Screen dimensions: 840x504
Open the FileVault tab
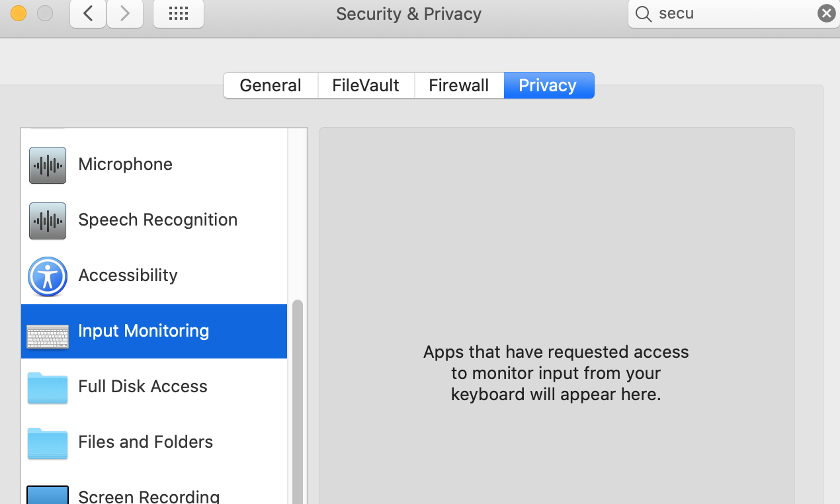pyautogui.click(x=365, y=85)
